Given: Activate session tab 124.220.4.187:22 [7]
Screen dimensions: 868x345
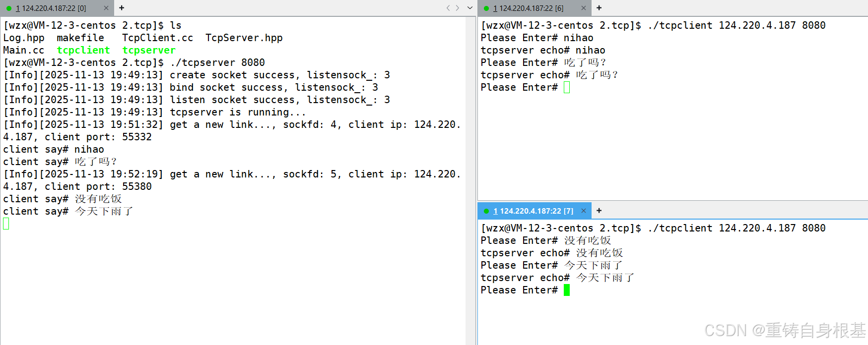Looking at the screenshot, I should (534, 211).
